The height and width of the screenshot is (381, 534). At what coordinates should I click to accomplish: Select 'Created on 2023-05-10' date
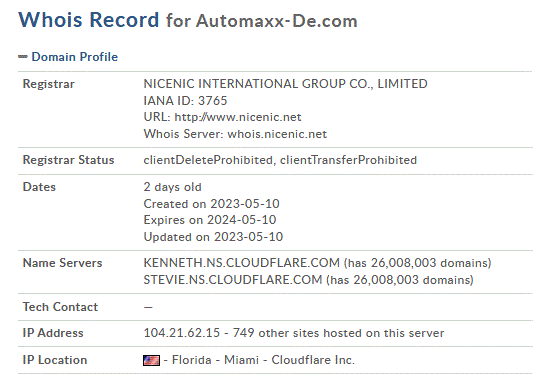211,204
